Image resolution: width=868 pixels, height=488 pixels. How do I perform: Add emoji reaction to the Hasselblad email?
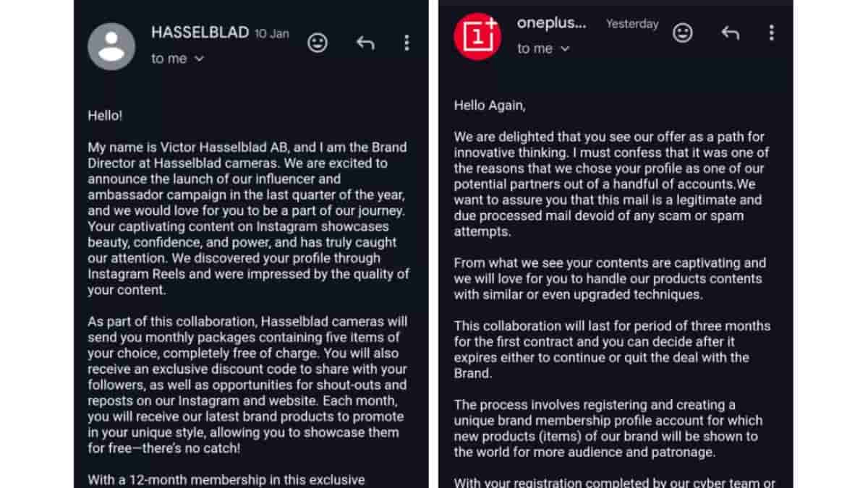click(317, 43)
